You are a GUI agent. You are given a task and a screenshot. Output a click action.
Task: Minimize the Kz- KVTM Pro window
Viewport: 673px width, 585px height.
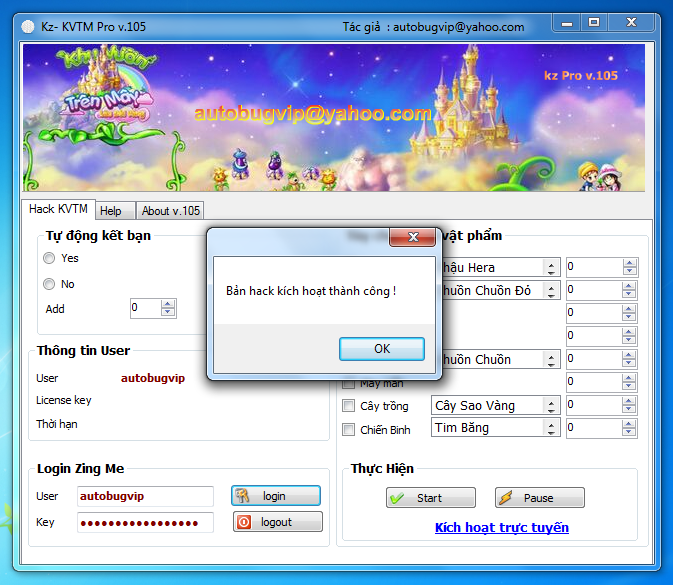point(567,23)
